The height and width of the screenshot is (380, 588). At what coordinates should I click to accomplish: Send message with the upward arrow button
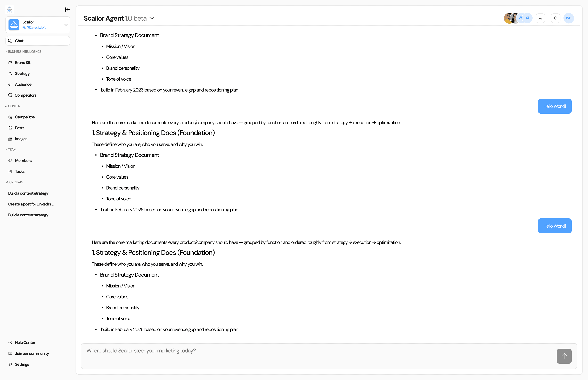pyautogui.click(x=564, y=356)
